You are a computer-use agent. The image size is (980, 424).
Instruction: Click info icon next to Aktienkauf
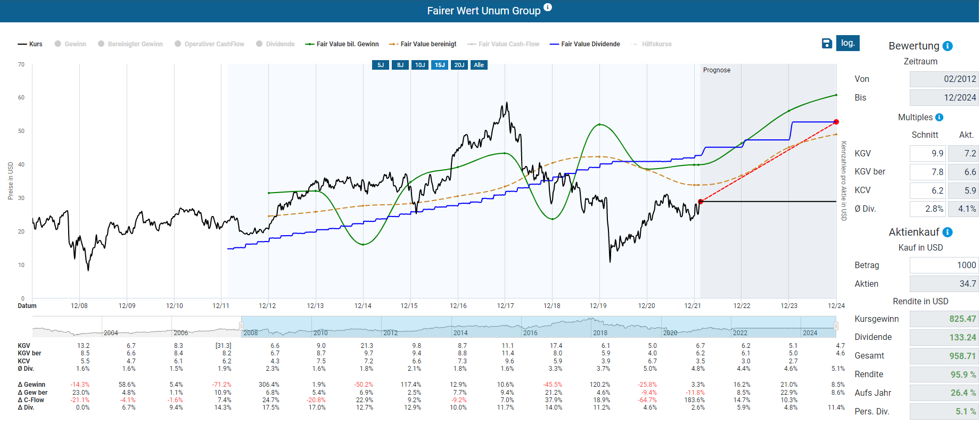click(948, 232)
